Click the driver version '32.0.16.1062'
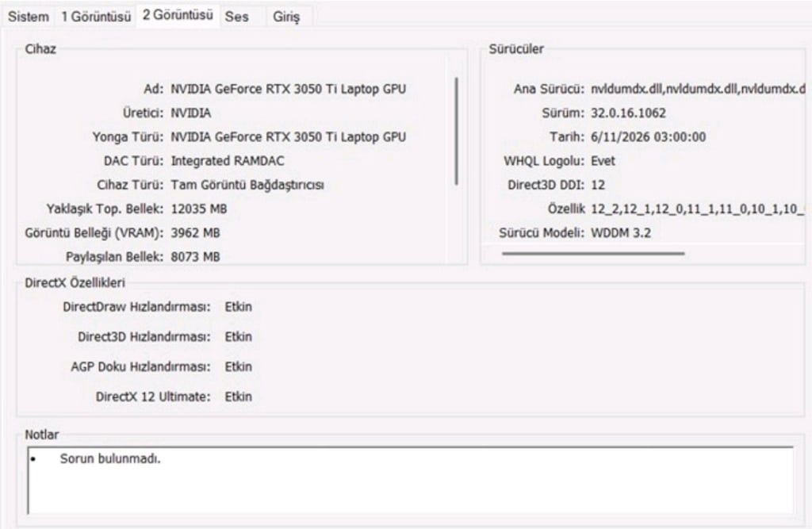This screenshot has width=812, height=529. coord(628,113)
